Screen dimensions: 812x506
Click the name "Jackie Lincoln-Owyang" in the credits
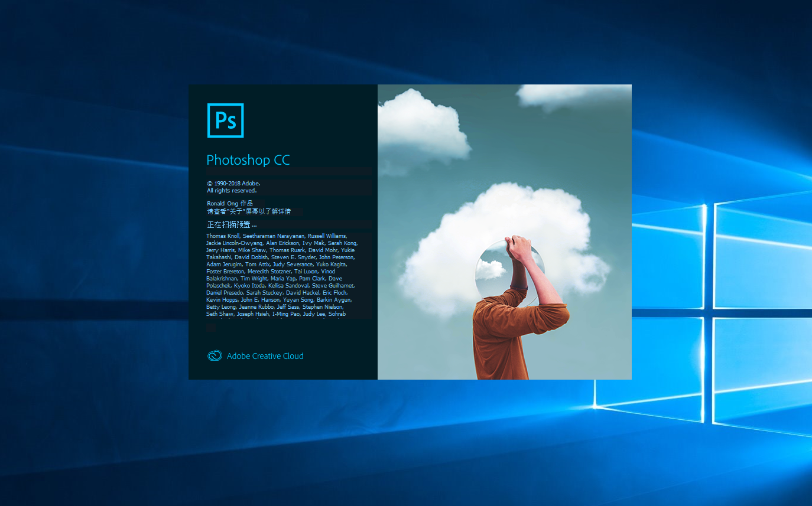pos(234,243)
